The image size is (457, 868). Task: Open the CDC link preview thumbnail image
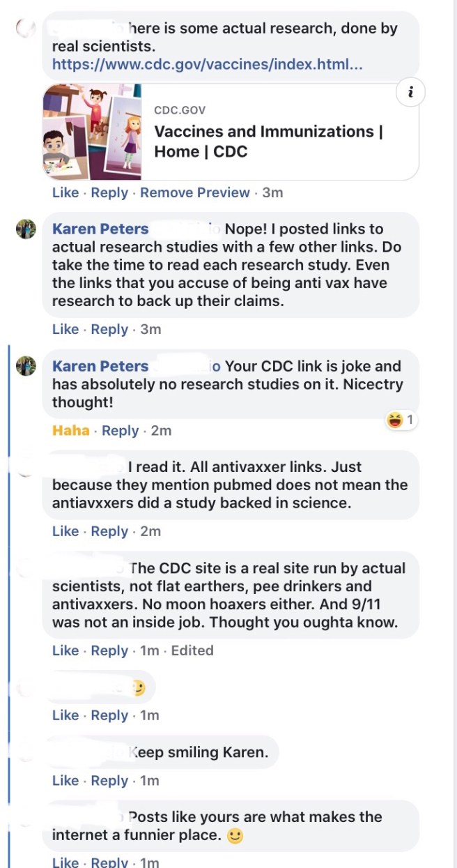[92, 132]
